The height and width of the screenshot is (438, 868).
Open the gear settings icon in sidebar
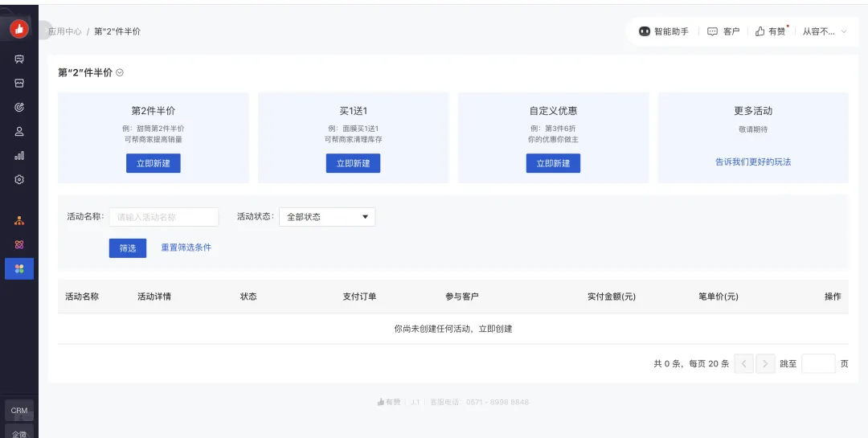point(19,180)
